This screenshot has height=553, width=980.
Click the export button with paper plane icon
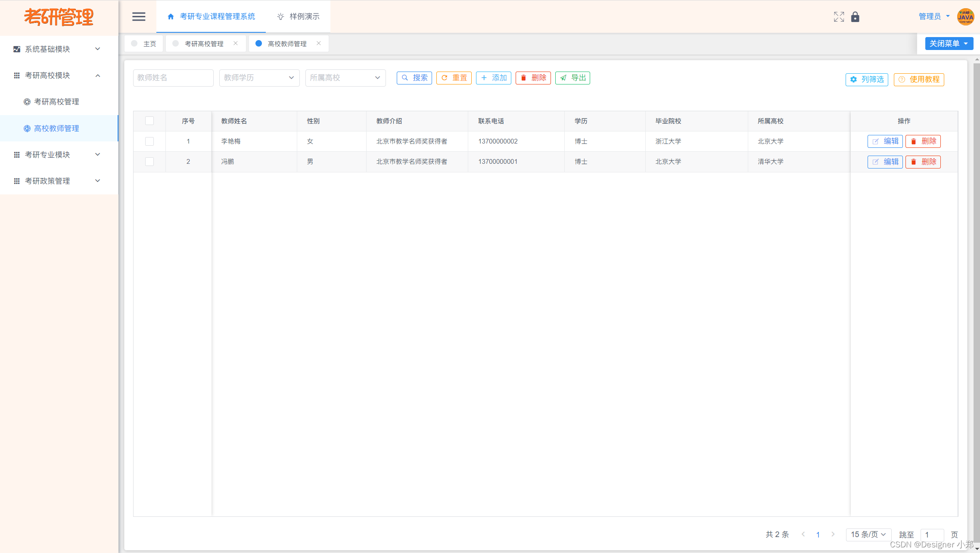coord(572,78)
